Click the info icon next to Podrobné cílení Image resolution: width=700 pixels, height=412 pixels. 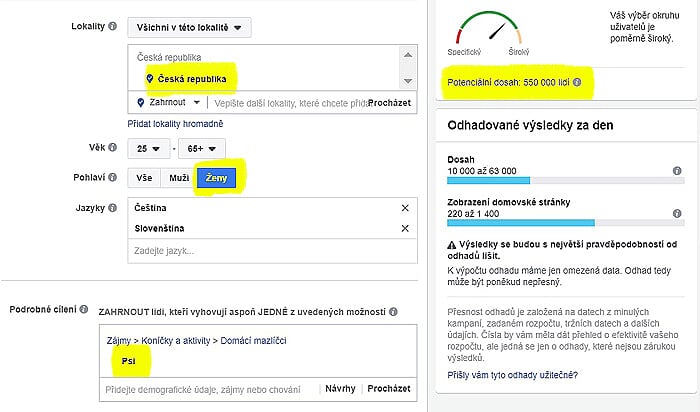[x=83, y=309]
